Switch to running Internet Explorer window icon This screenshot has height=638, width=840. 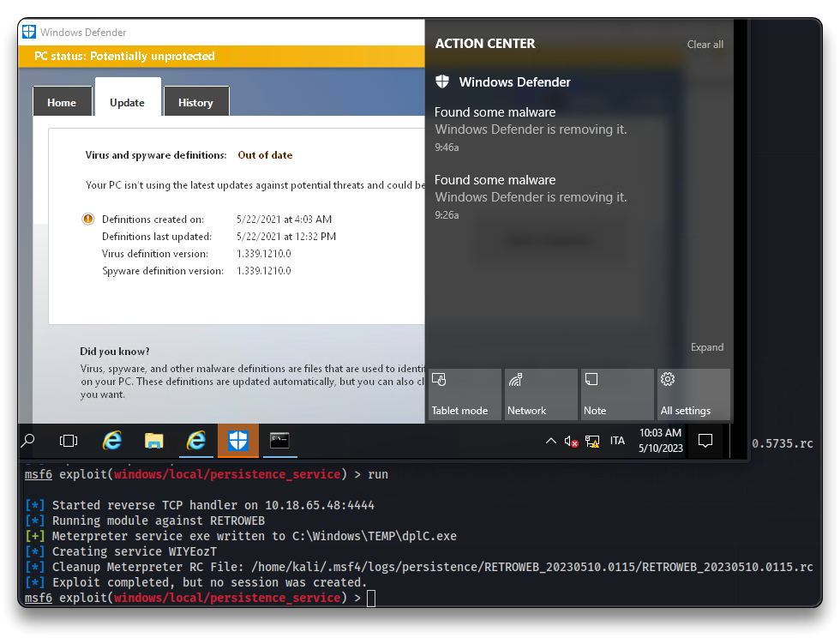196,441
